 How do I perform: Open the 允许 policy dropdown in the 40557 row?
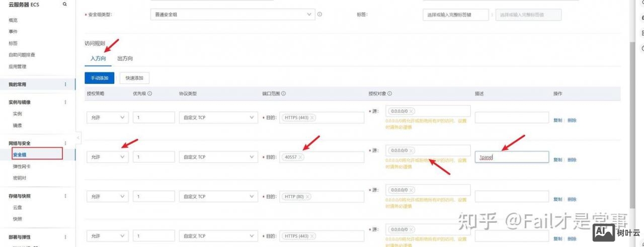pos(108,157)
